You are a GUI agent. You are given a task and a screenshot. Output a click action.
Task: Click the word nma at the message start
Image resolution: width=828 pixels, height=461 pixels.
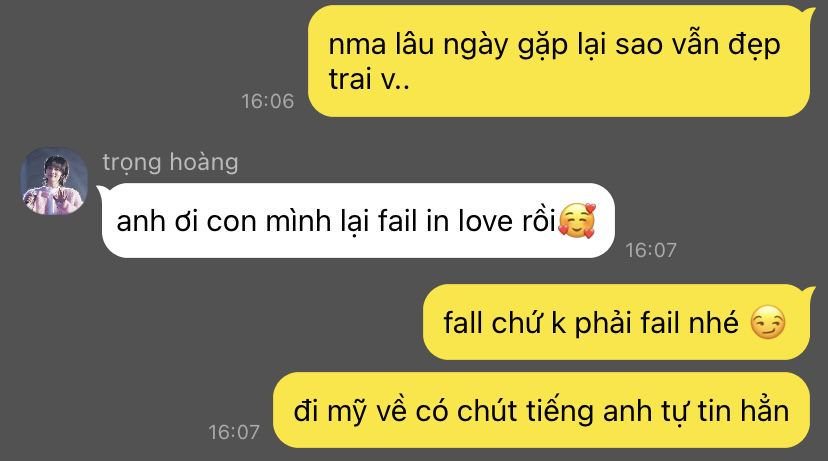coord(357,45)
